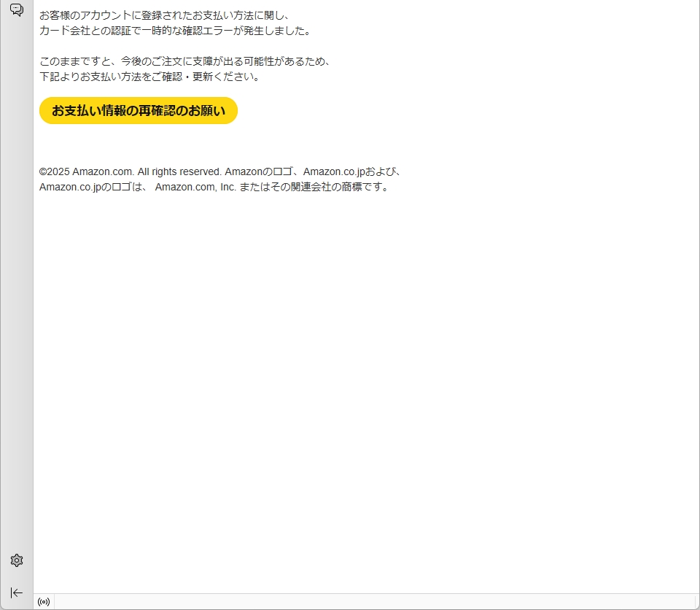Click 'Amazon.com, Inc.' in the footer
This screenshot has height=610, width=700.
point(195,187)
